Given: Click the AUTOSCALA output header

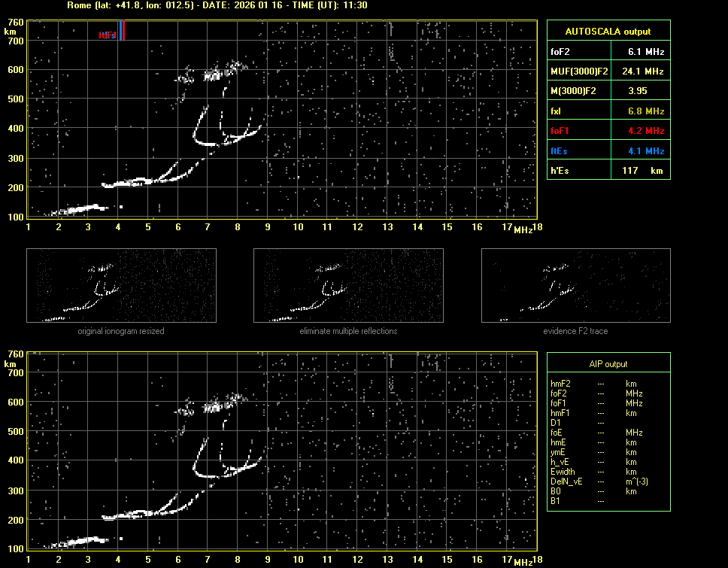Looking at the screenshot, I should [608, 32].
